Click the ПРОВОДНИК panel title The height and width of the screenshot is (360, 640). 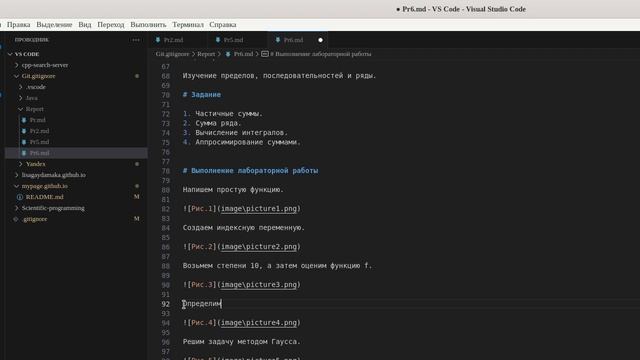(x=31, y=40)
